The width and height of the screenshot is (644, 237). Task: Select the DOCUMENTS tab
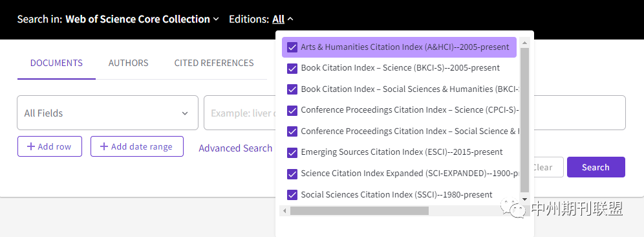(56, 63)
